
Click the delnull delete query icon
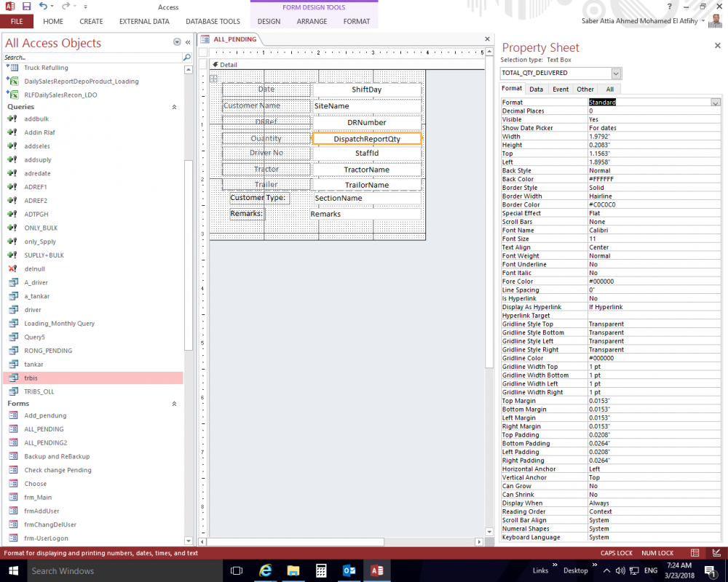(12, 268)
